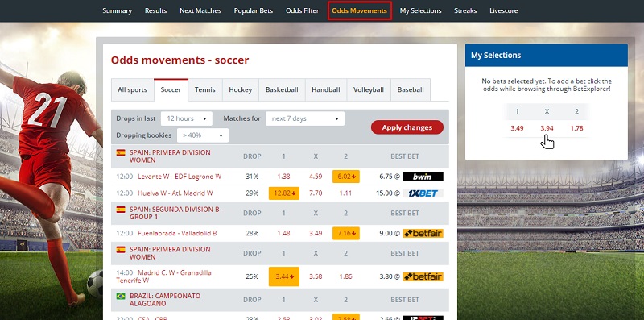This screenshot has width=644, height=320.
Task: Select the dropping 6.02 odds for Levante W
Action: pyautogui.click(x=346, y=177)
